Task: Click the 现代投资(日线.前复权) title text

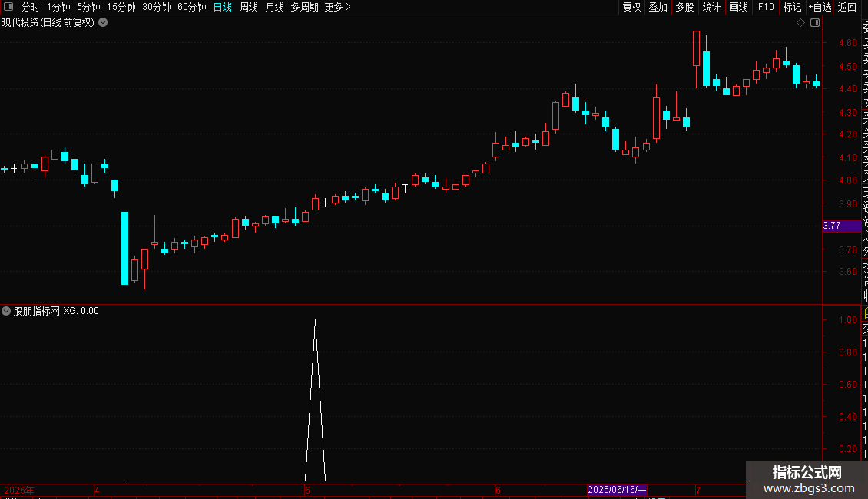Action: tap(48, 23)
